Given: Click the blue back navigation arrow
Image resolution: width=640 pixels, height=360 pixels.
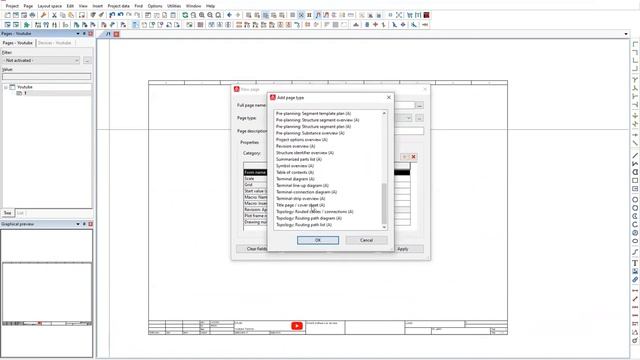Looking at the screenshot, I should click(229, 15).
